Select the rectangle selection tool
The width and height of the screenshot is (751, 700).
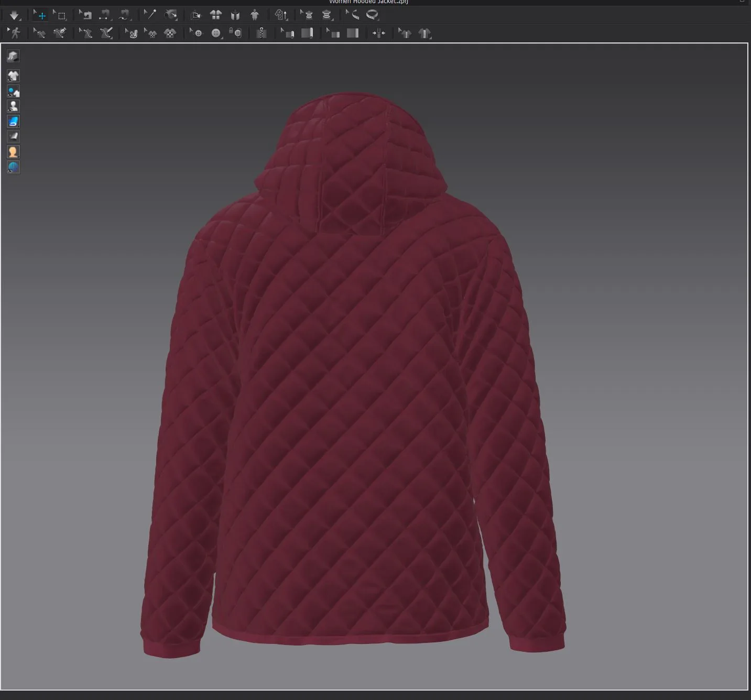click(x=60, y=15)
